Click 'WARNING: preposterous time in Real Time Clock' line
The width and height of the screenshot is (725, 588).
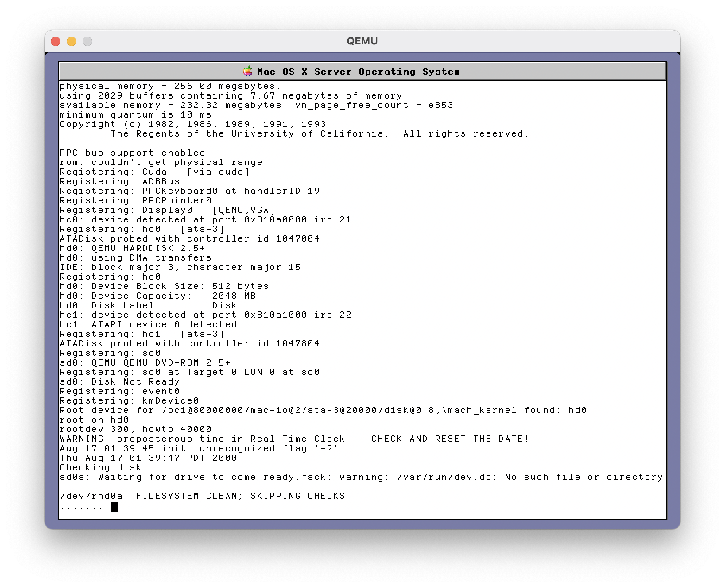[x=295, y=439]
